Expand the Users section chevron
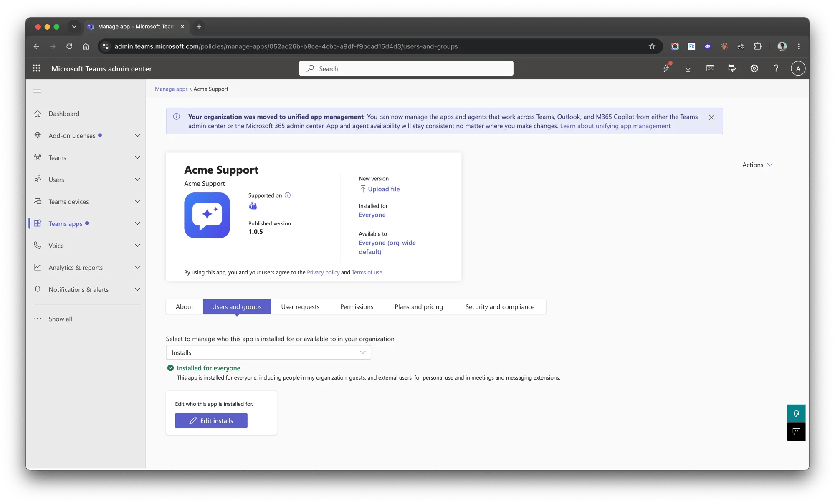Screen dimensions: 835x504 click(137, 179)
